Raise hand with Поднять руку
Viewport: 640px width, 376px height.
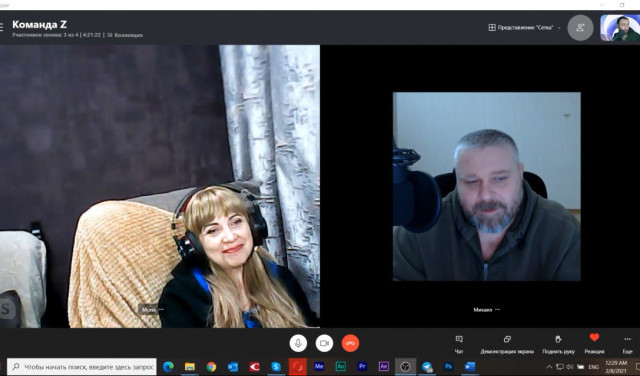tap(558, 344)
